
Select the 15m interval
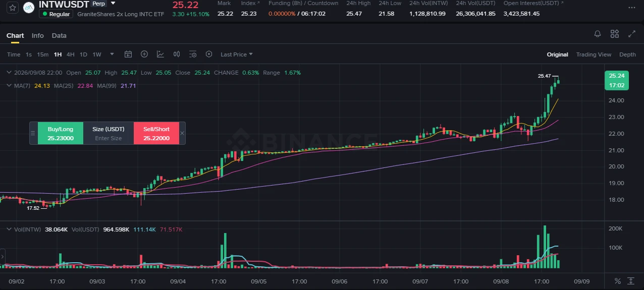(43, 54)
